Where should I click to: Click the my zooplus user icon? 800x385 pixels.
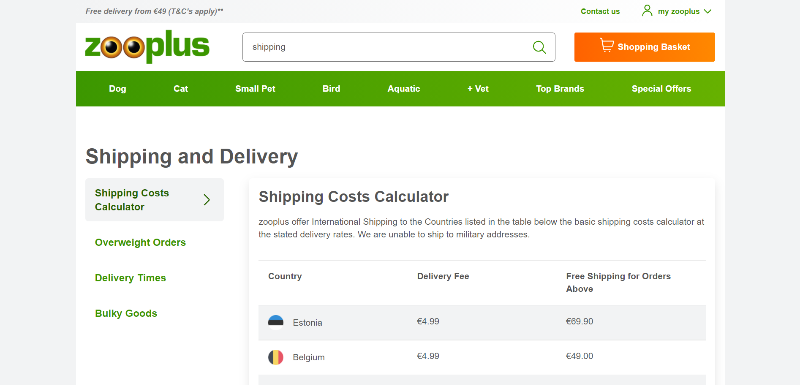pos(647,11)
